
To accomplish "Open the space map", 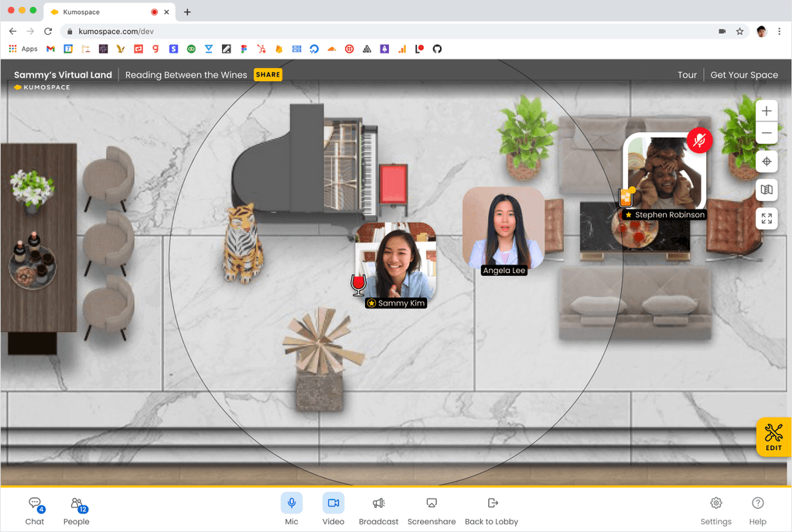I will [x=766, y=189].
